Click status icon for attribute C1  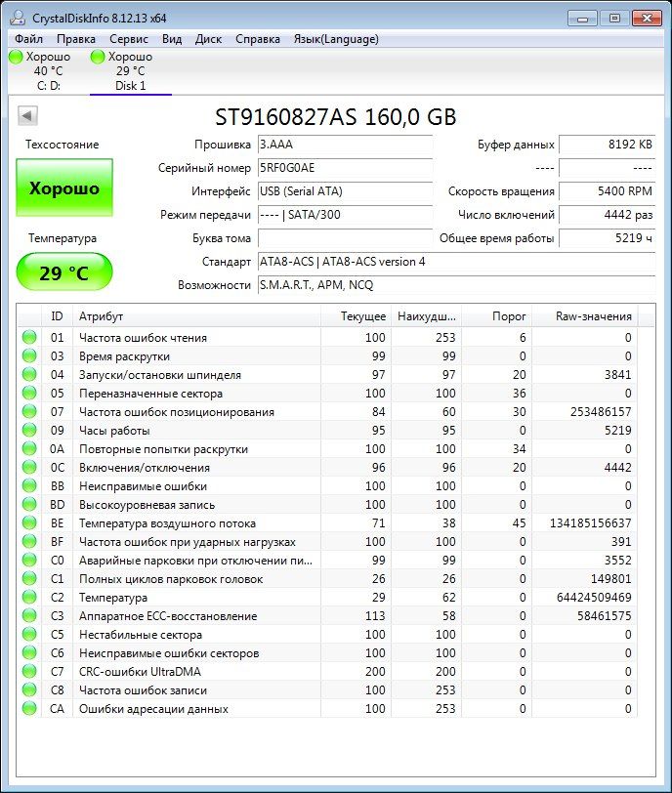click(x=30, y=578)
